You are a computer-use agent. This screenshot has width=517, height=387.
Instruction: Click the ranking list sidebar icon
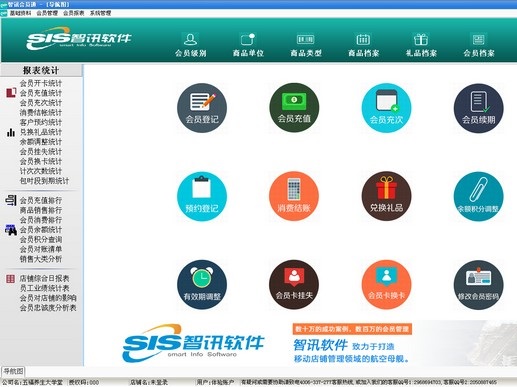click(x=11, y=200)
